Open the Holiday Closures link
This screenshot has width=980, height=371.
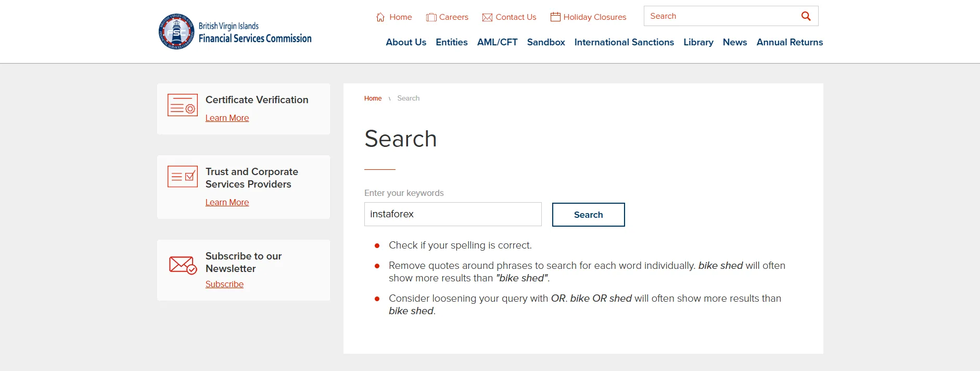(595, 17)
